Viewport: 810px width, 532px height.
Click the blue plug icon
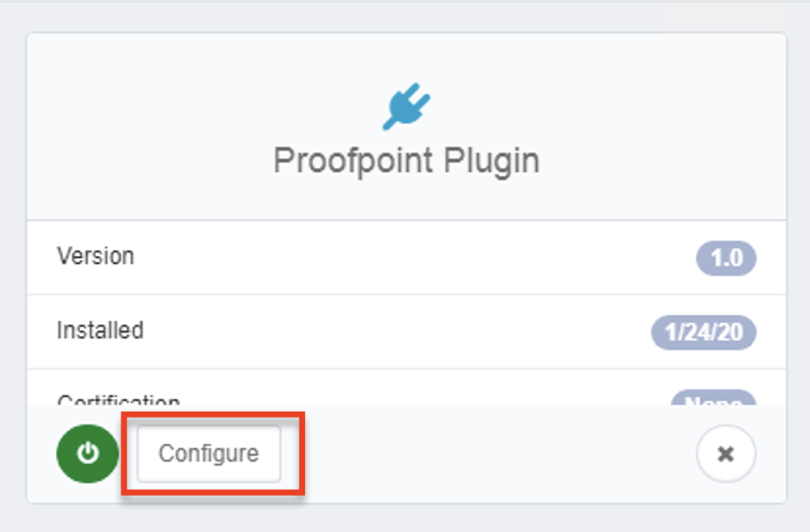coord(406,107)
